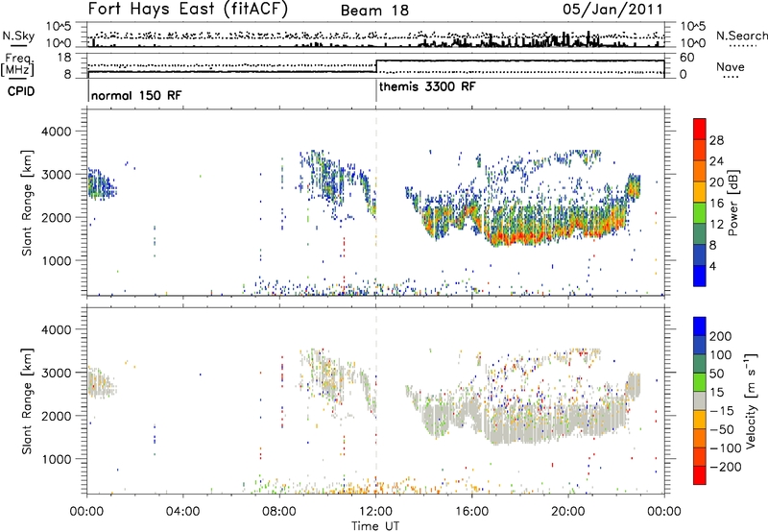Click the gray segment of velocity color bar
This screenshot has height=532, width=768.
coord(700,400)
